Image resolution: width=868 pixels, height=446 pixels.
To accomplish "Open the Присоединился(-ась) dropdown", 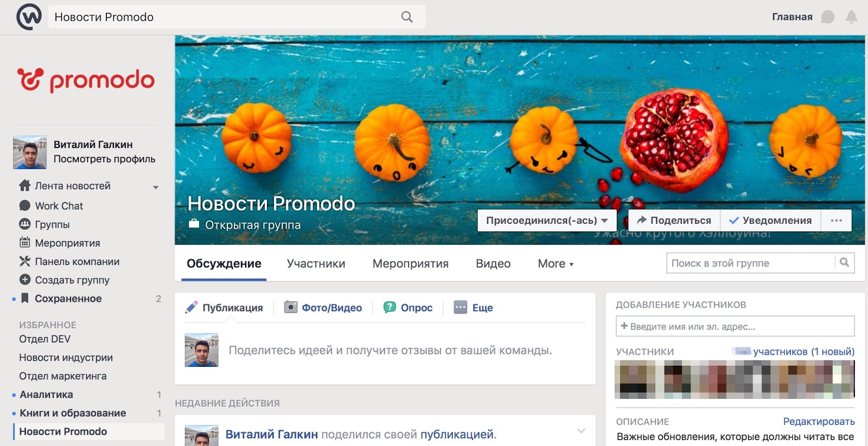I will tap(547, 220).
